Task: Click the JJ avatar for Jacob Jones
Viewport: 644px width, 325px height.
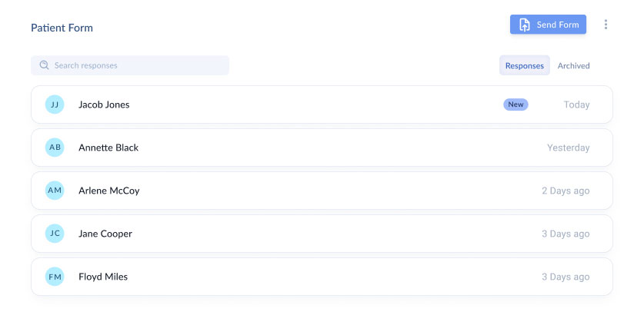Action: [55, 104]
